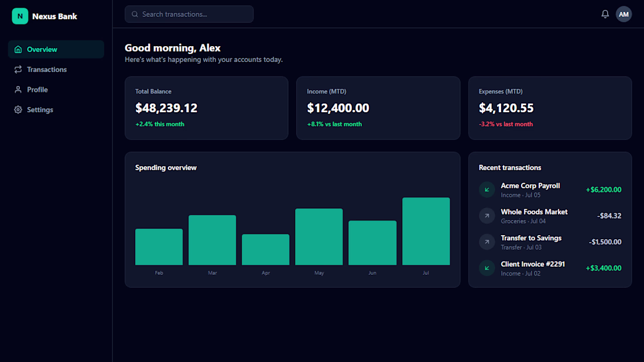This screenshot has width=644, height=362.
Task: Click the Feb spending bar
Action: click(159, 247)
